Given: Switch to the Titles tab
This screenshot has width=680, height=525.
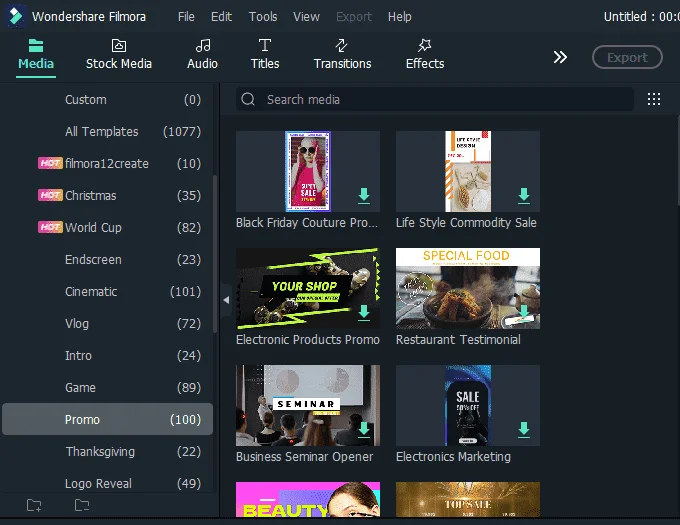Looking at the screenshot, I should [x=265, y=55].
